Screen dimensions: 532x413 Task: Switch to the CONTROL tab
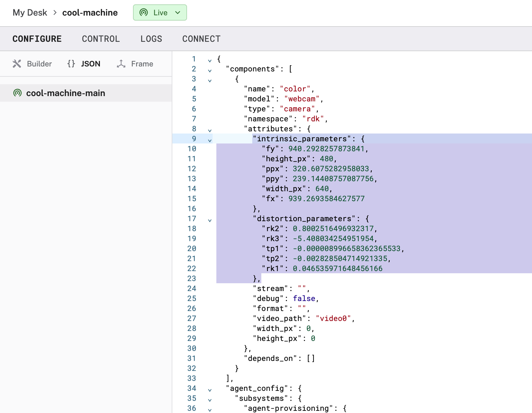click(101, 39)
